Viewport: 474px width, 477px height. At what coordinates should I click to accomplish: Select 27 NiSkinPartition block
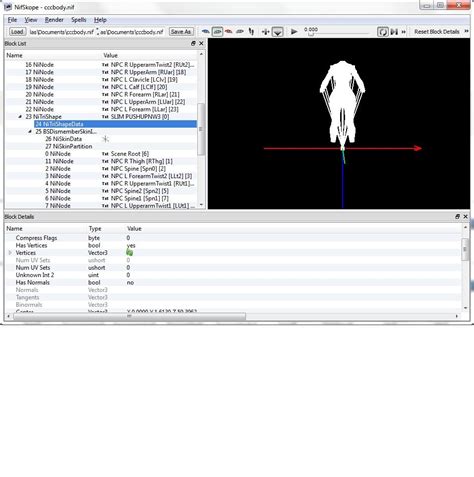tap(69, 146)
